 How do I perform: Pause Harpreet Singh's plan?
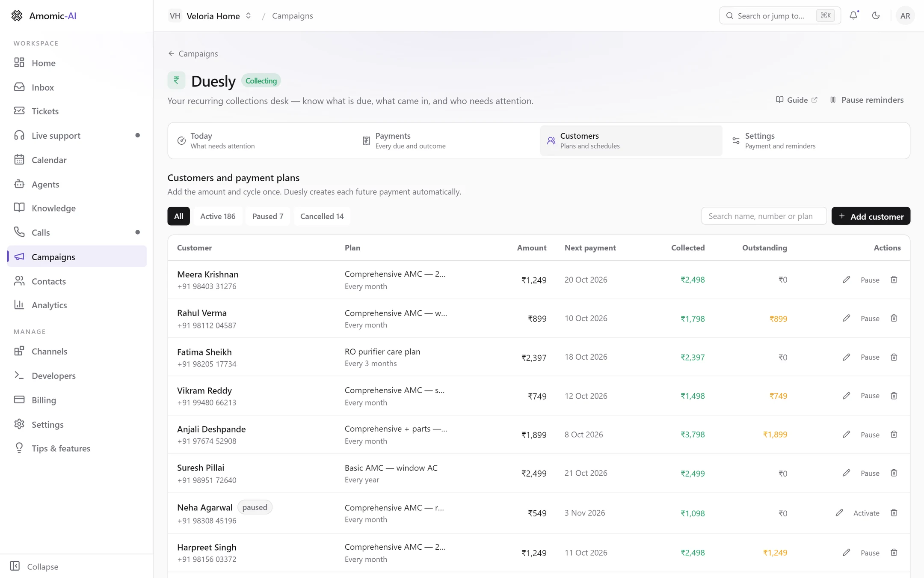pyautogui.click(x=870, y=553)
